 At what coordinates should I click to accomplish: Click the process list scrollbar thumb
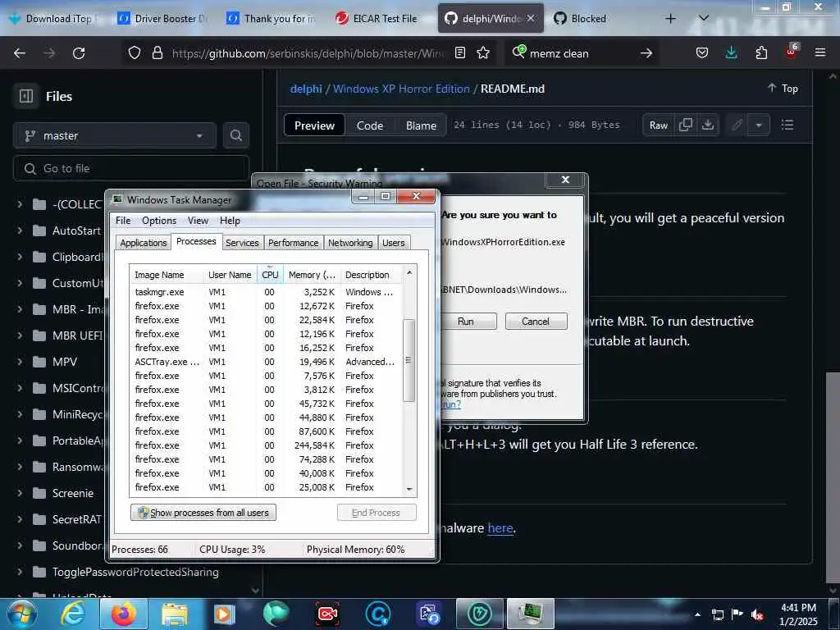(409, 360)
